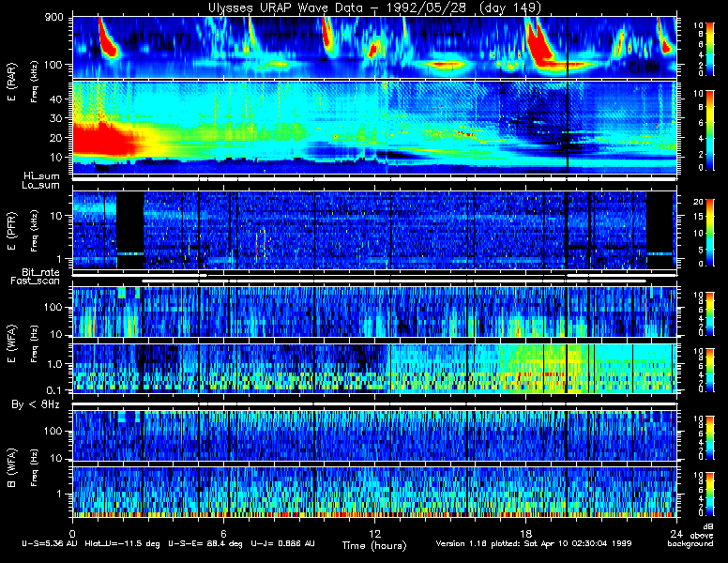Click the color bar beside E (WFA) 0.1-1.0 Hz panel

(709, 370)
